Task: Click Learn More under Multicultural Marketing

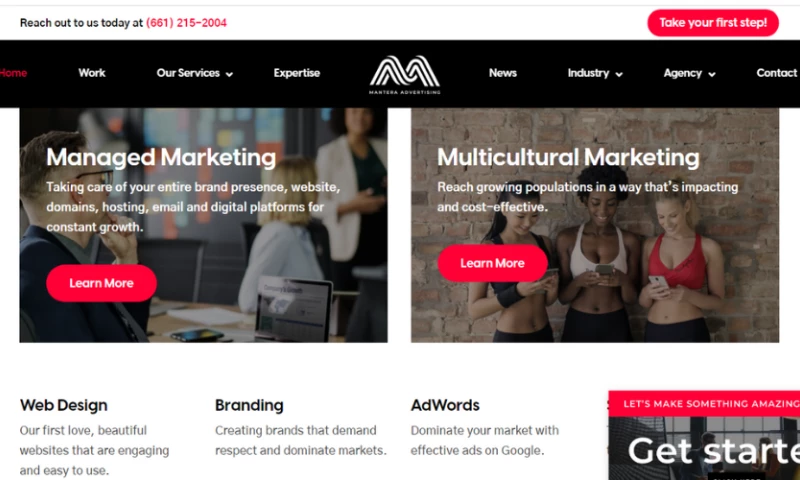Action: tap(492, 263)
